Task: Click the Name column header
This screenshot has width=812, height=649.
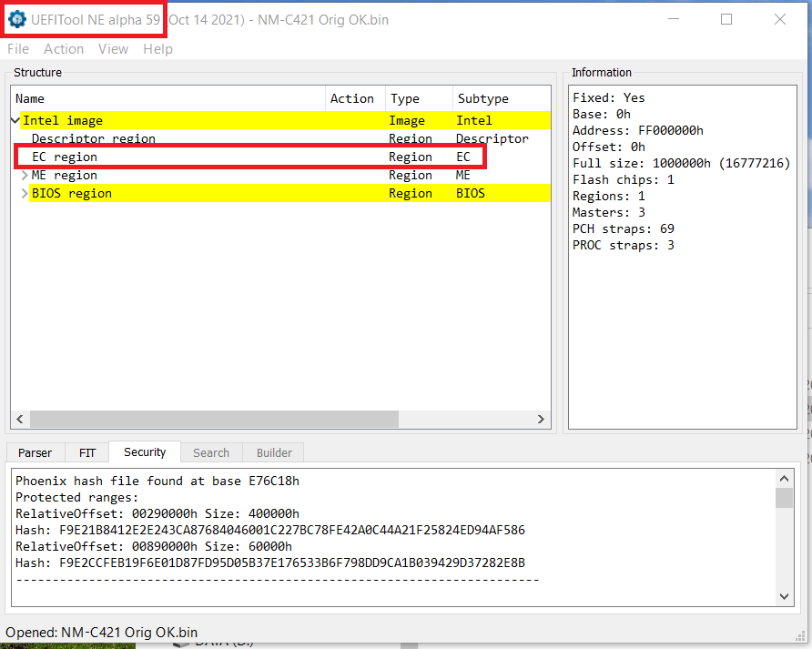Action: tap(168, 98)
